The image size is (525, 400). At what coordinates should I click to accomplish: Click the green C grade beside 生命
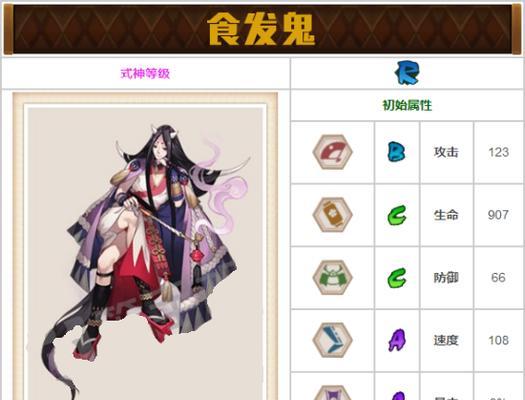pos(397,215)
